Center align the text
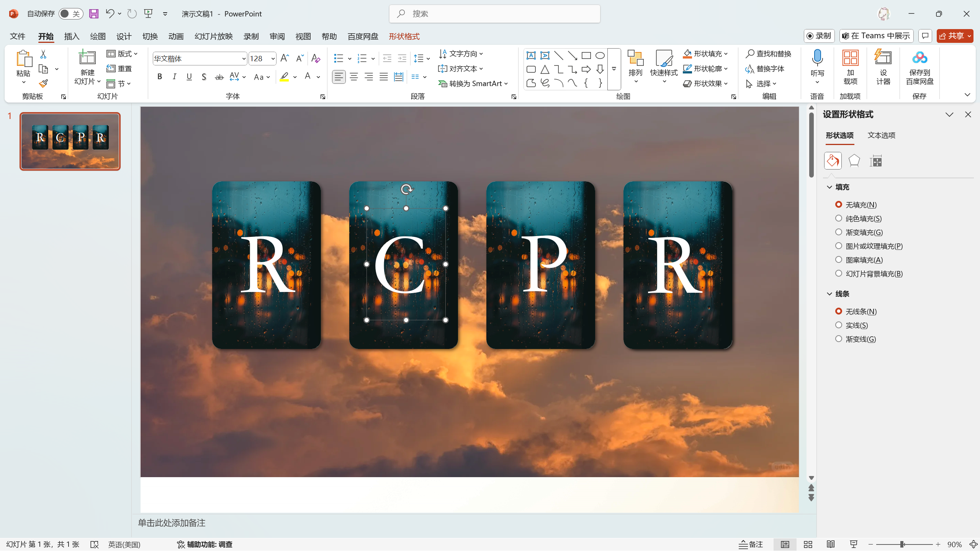This screenshot has height=551, width=980. pyautogui.click(x=354, y=77)
